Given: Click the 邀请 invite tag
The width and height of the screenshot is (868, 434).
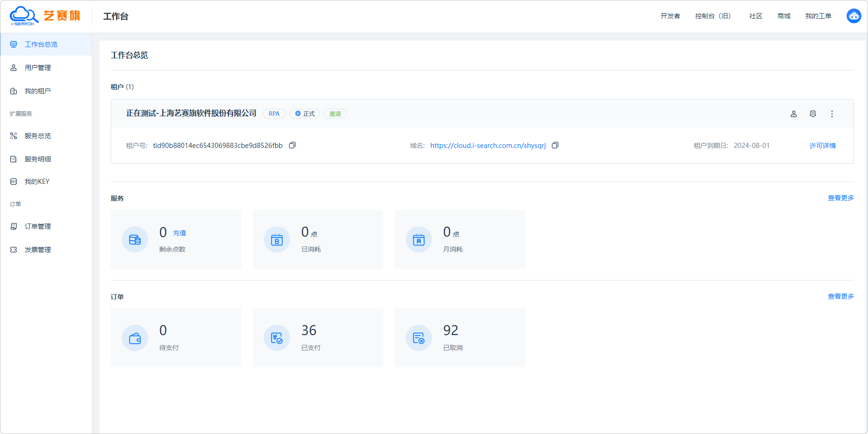Looking at the screenshot, I should (335, 114).
